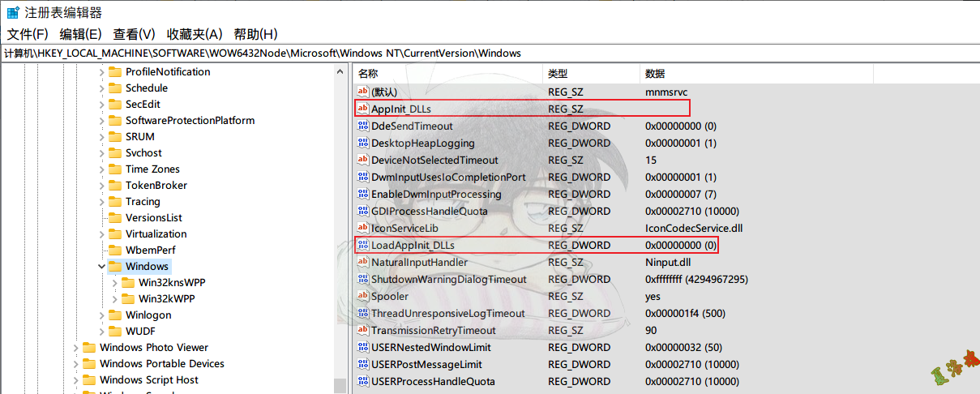The image size is (980, 394).
Task: Click the USERProcessHandleQuota DWORD icon
Action: pos(363,381)
